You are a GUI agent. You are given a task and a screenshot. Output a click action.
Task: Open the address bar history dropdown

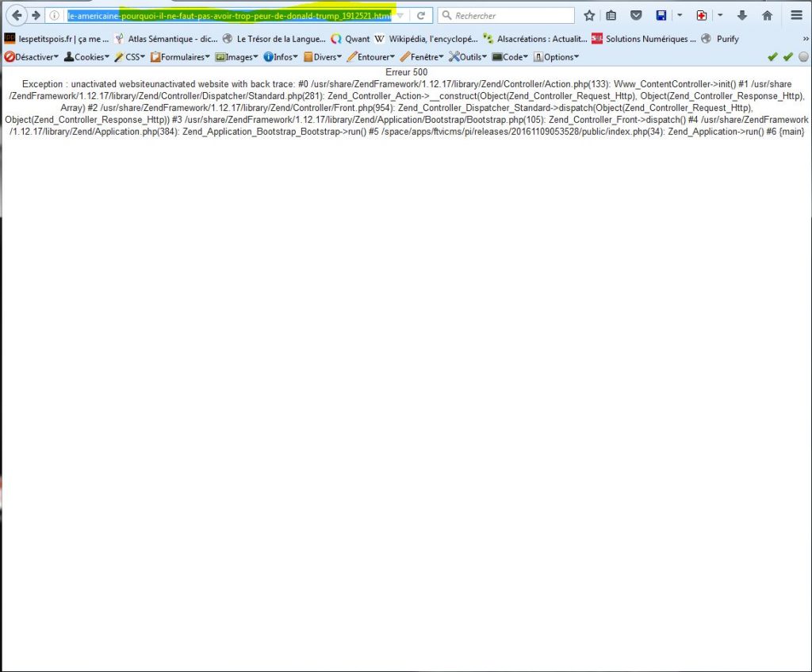pyautogui.click(x=400, y=16)
